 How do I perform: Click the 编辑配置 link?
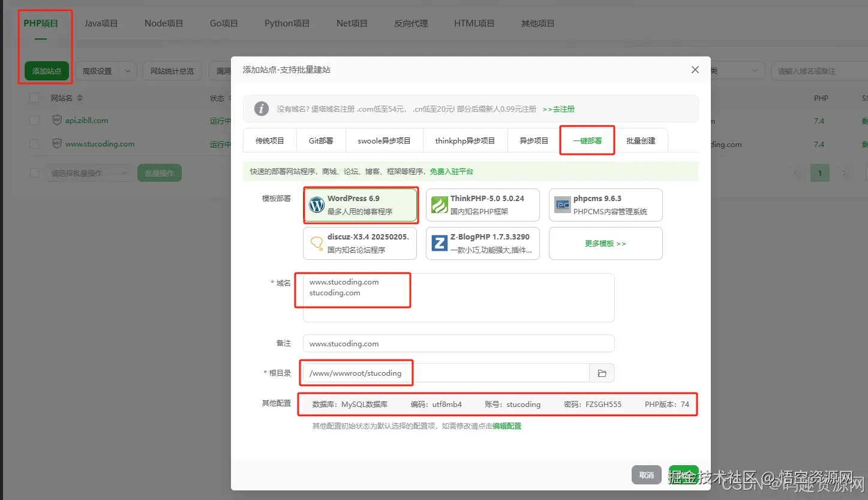click(x=507, y=426)
